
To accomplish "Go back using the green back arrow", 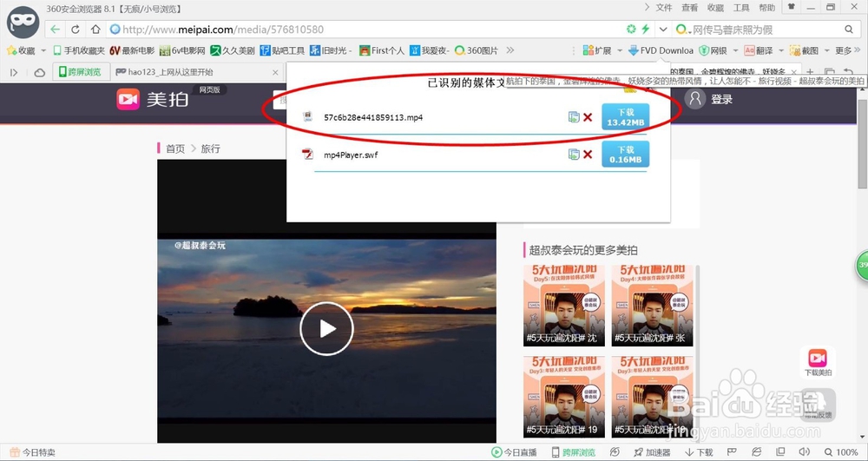I will click(55, 30).
